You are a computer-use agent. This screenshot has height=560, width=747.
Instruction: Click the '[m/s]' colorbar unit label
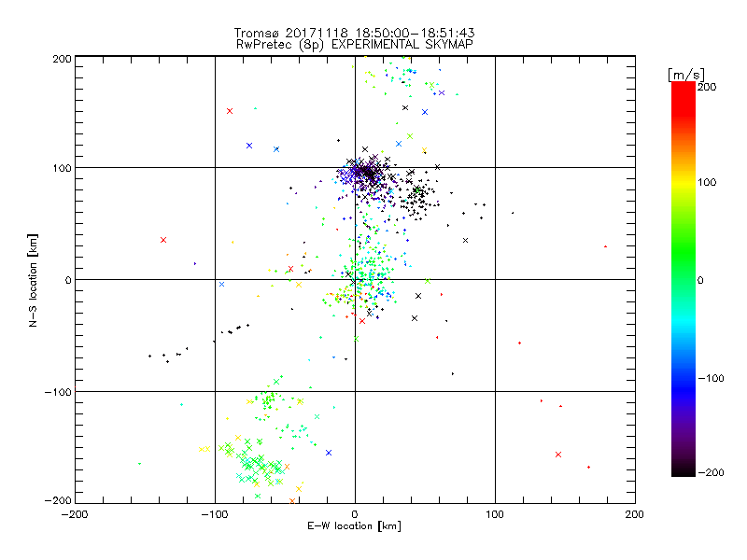click(686, 75)
